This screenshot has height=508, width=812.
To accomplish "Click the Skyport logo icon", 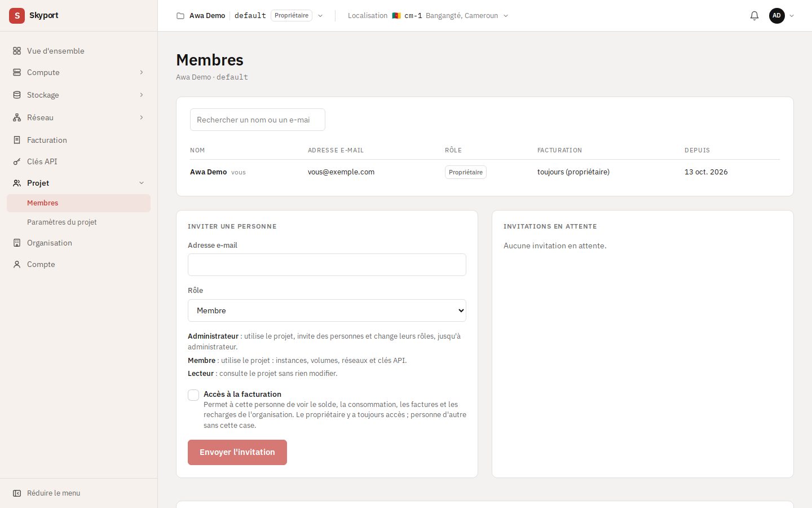I will pos(17,16).
